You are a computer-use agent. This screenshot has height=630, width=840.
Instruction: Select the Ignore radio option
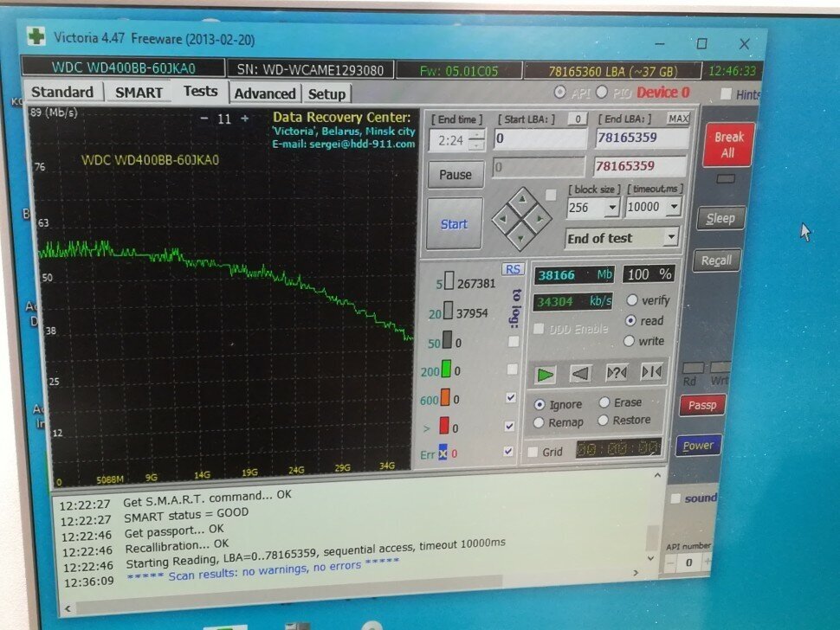pos(540,405)
